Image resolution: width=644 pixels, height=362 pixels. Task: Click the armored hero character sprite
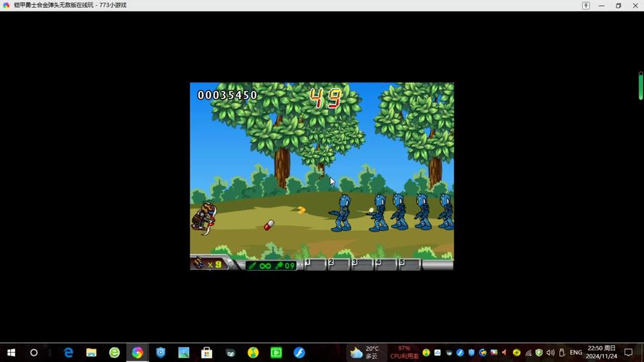[204, 217]
